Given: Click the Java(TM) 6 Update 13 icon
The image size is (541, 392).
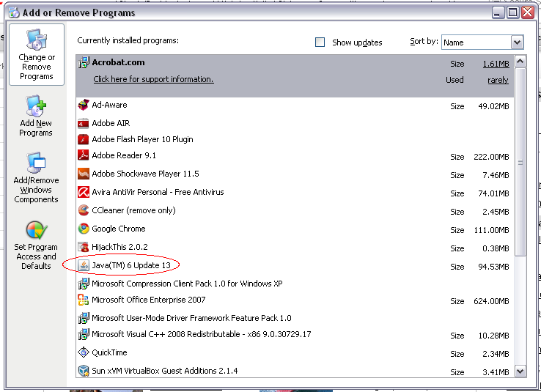Looking at the screenshot, I should tap(84, 265).
